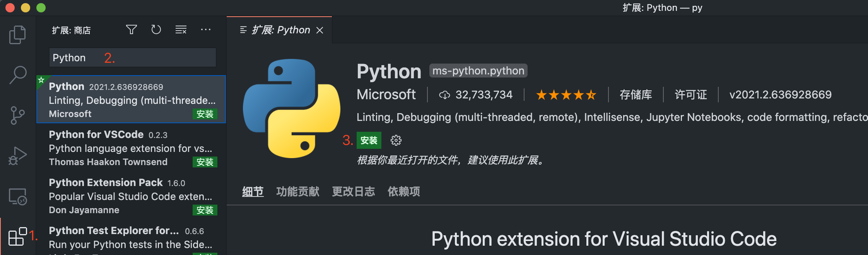Switch to the 更改日志 changelog tab
The width and height of the screenshot is (868, 255).
354,191
